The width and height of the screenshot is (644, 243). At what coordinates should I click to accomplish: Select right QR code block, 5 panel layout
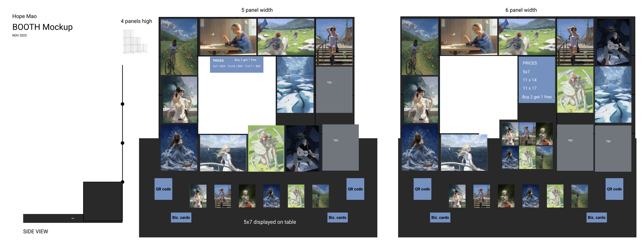[355, 189]
